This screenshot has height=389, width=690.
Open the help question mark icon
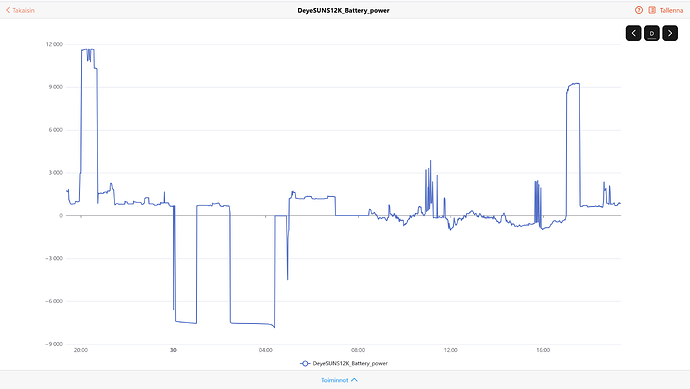(x=639, y=10)
